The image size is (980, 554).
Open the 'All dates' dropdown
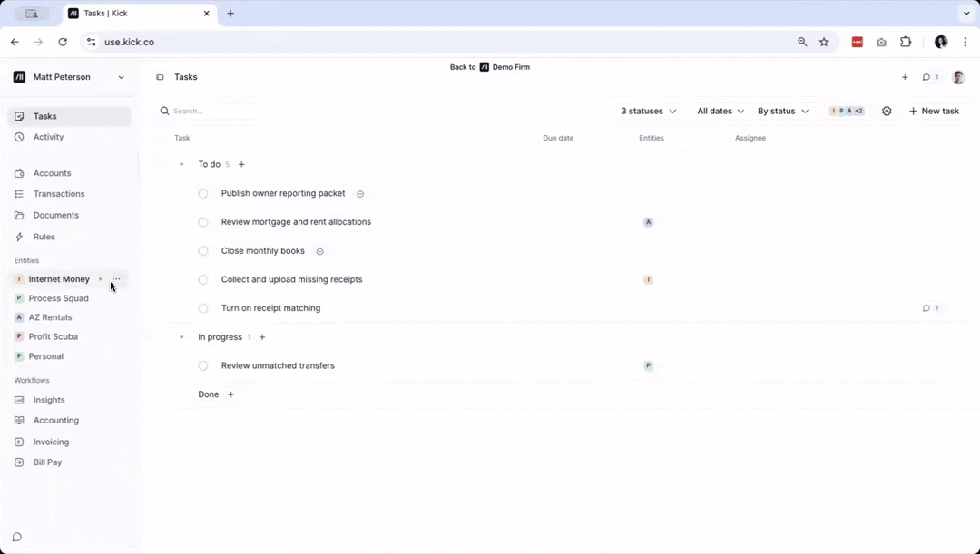coord(720,111)
